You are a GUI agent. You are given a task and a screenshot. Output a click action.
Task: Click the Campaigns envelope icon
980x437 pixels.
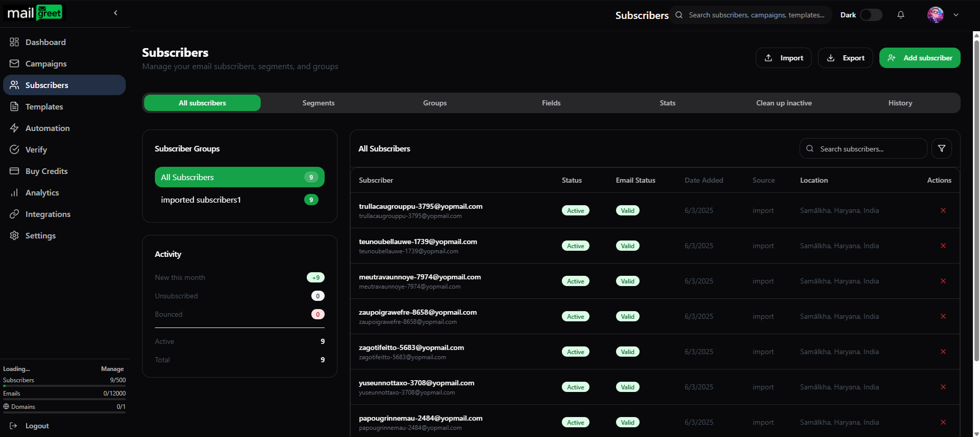[14, 63]
